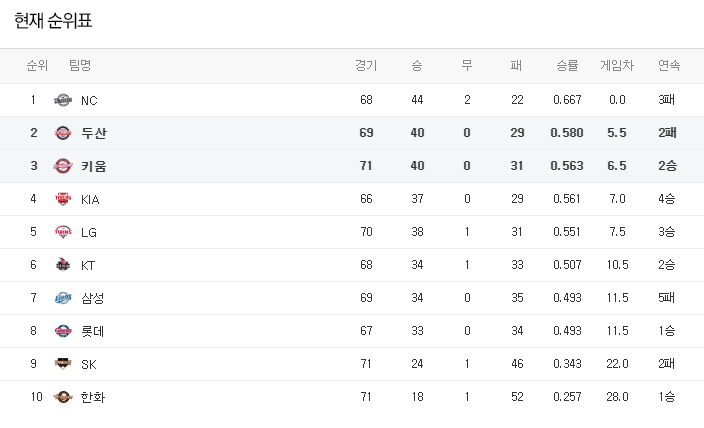Open the 두산 team name link
This screenshot has height=428, width=704.
pos(94,133)
